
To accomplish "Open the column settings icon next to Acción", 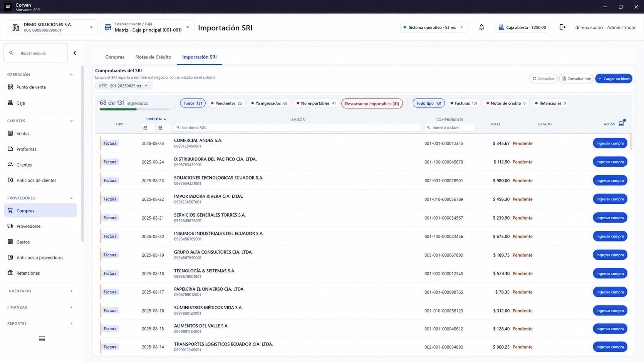I will click(x=621, y=123).
